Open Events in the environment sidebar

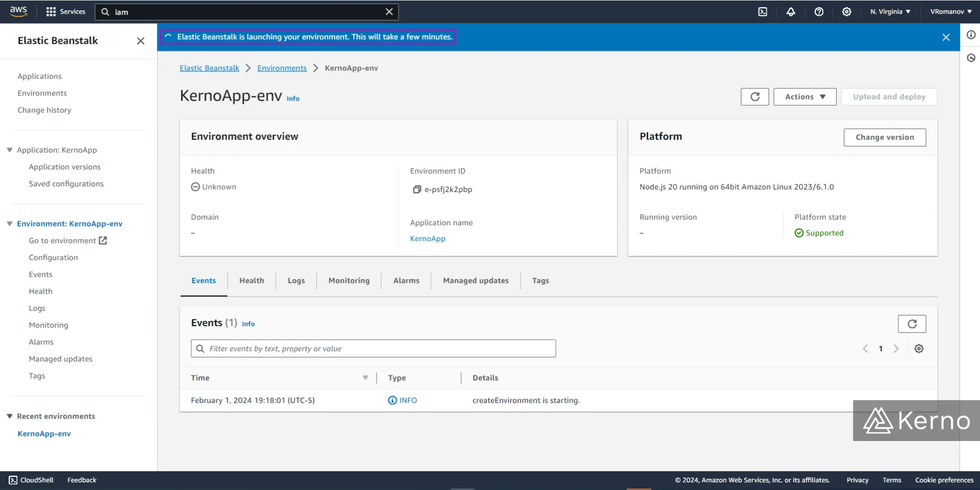41,275
